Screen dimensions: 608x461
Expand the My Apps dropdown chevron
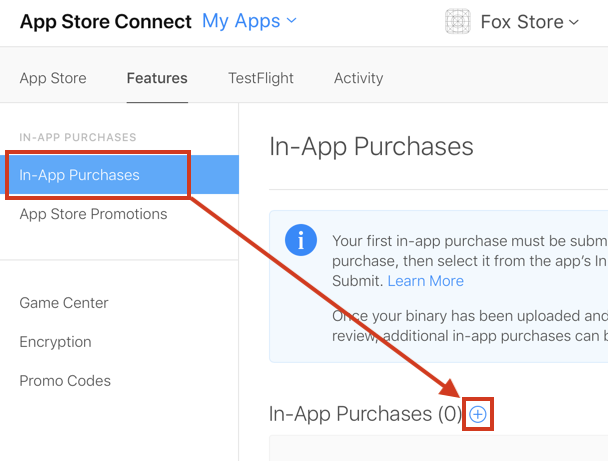[x=291, y=21]
